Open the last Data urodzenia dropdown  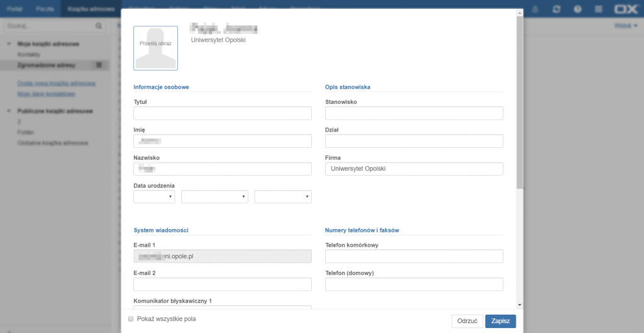pos(282,197)
